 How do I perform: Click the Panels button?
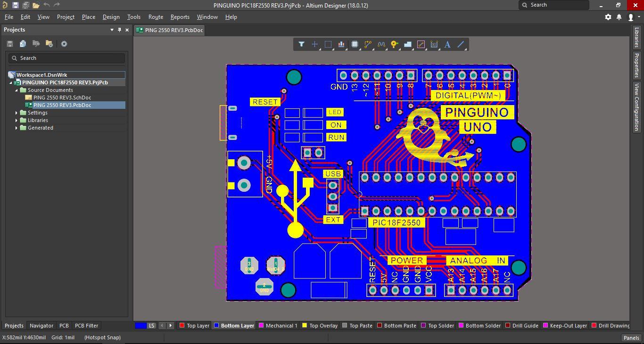631,337
